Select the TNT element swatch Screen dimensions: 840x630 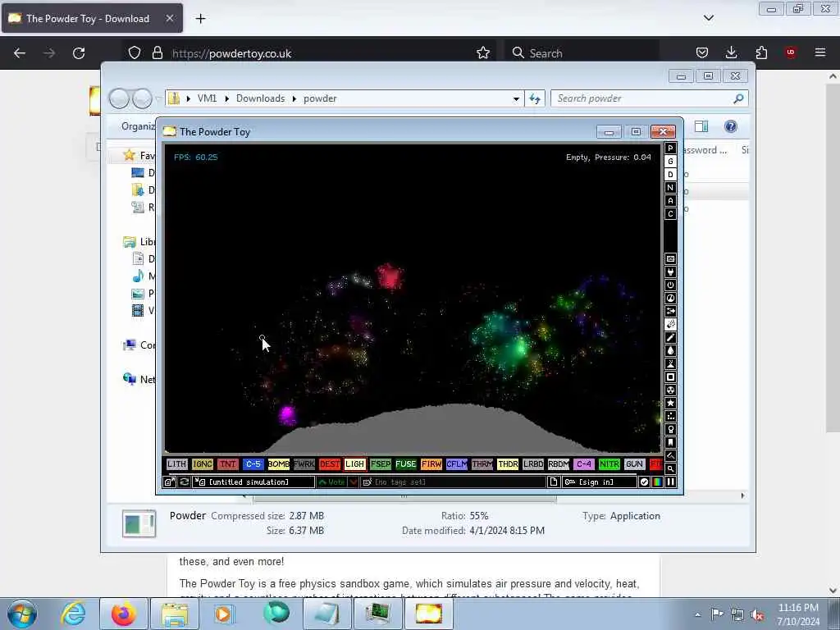(228, 464)
